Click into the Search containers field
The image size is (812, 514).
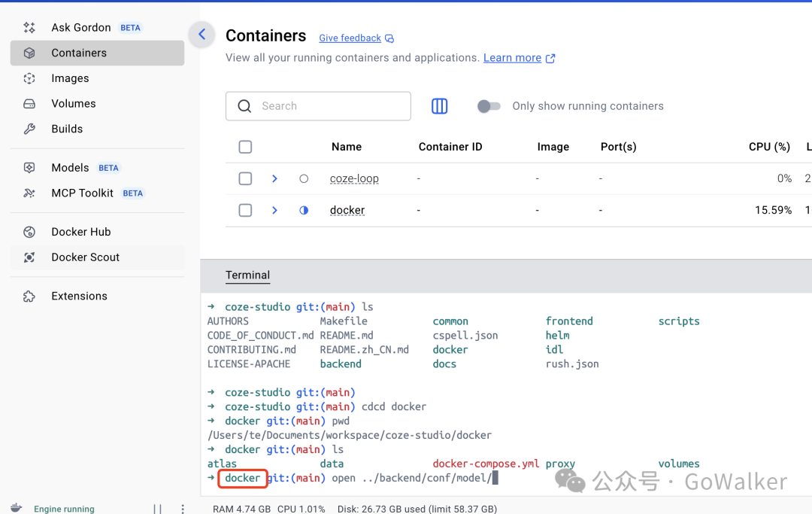pyautogui.click(x=319, y=106)
